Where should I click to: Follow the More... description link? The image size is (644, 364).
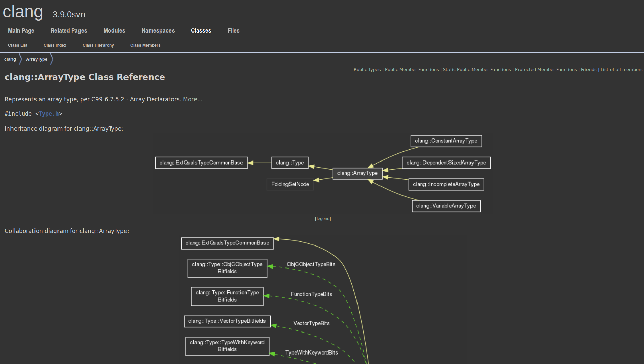[x=192, y=99]
